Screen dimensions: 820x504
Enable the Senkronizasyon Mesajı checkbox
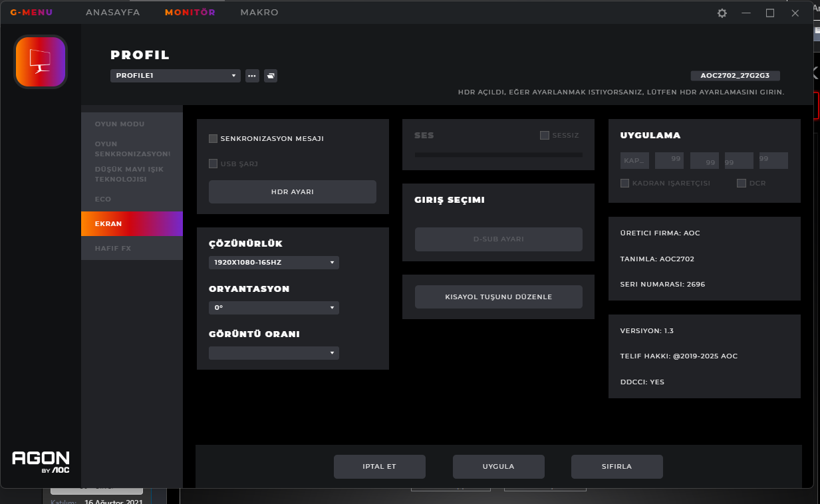pyautogui.click(x=213, y=139)
